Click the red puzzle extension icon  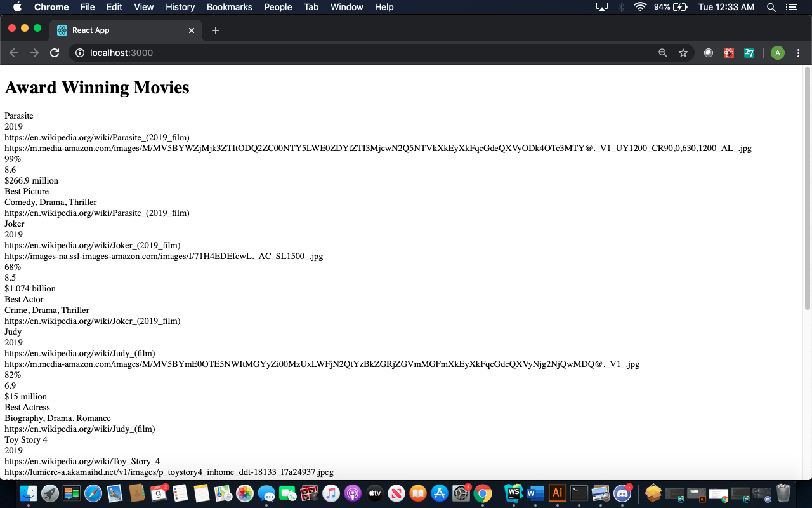[x=729, y=53]
